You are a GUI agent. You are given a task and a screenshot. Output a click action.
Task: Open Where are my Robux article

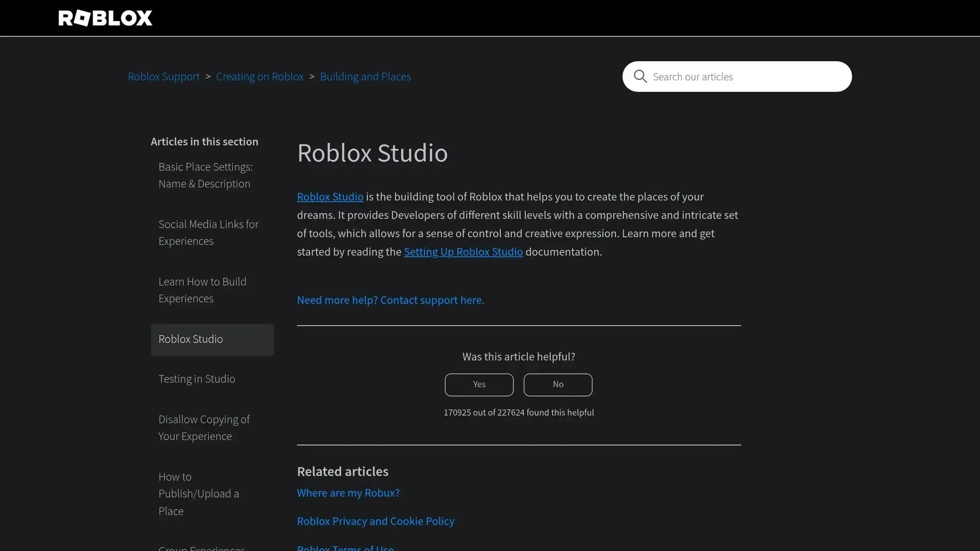[x=348, y=493]
